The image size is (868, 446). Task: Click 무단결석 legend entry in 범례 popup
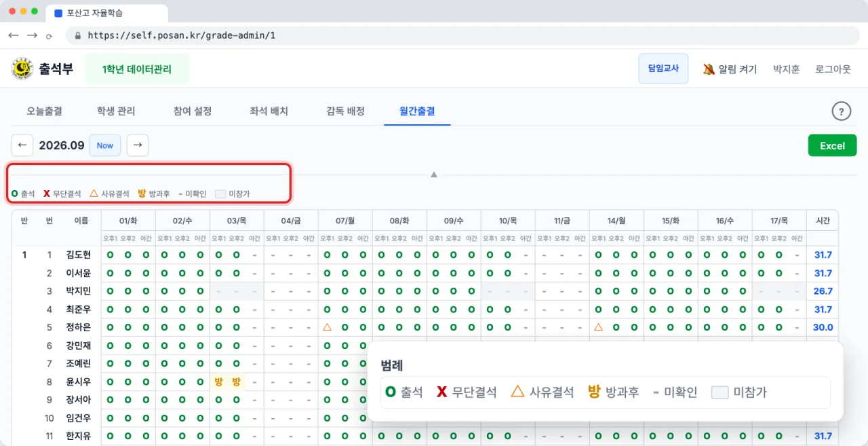tap(466, 392)
